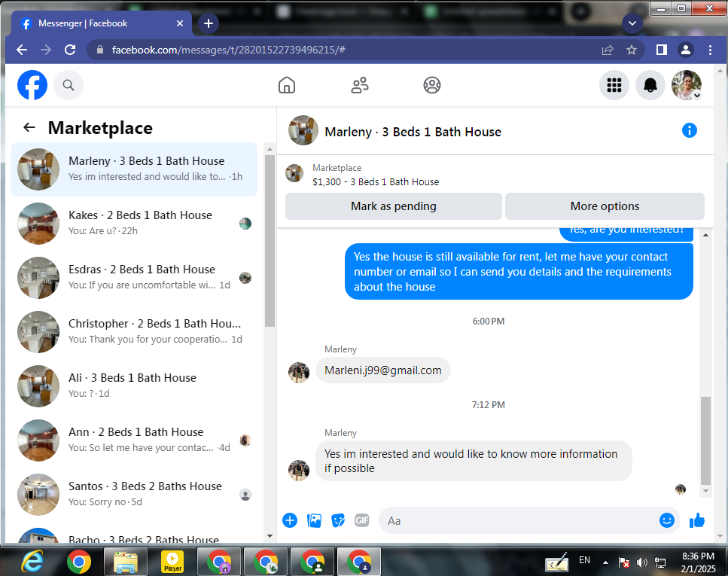Open the volume speaker tray icon

641,562
